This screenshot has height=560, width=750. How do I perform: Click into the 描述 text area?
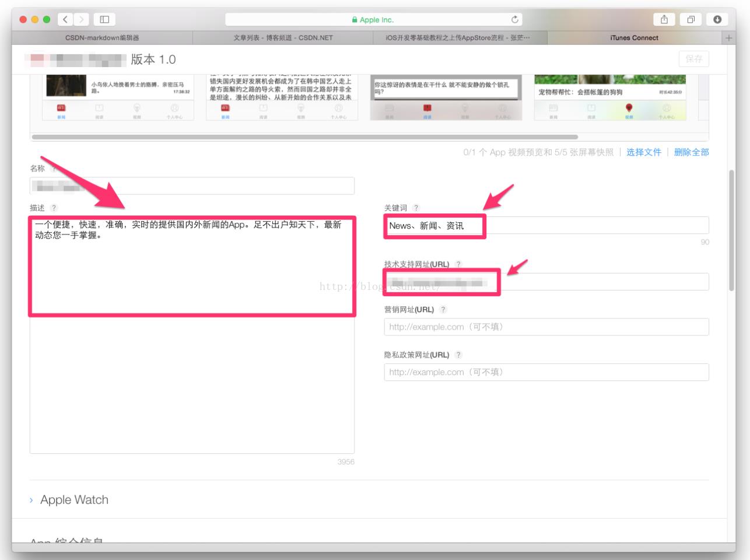(x=192, y=335)
